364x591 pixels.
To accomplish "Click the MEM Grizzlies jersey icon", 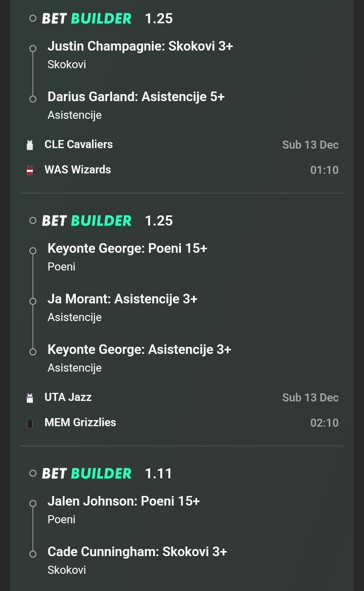I will pyautogui.click(x=30, y=423).
